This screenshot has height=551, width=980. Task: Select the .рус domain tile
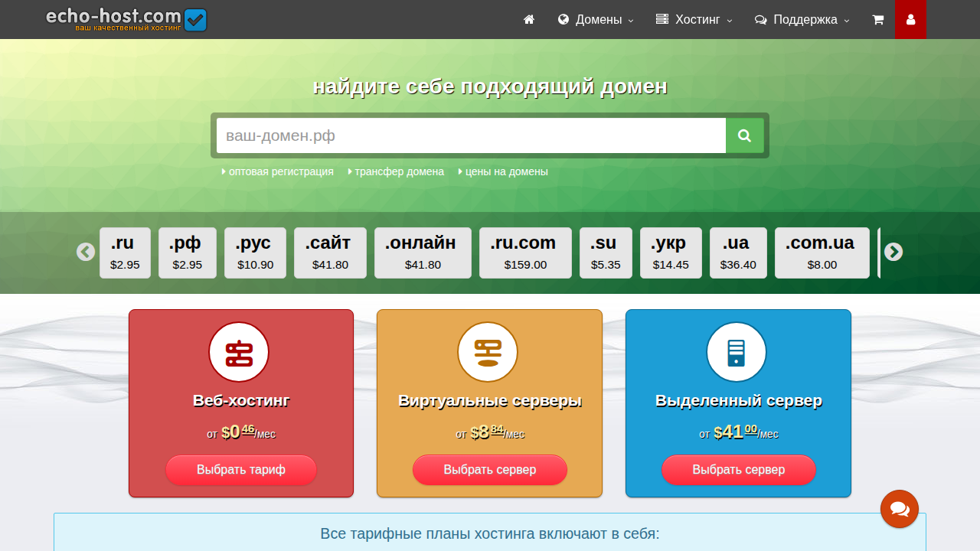click(255, 253)
